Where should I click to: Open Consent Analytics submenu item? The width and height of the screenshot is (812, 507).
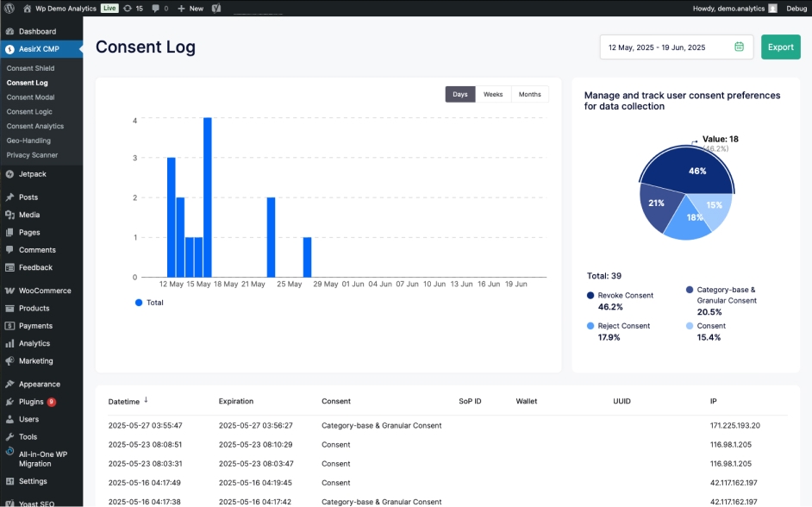click(35, 126)
